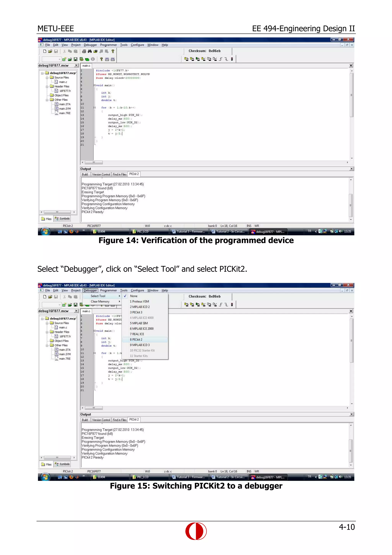Collapse void main code fold in Figure 14 editor
The width and height of the screenshot is (392, 555).
(95, 85)
